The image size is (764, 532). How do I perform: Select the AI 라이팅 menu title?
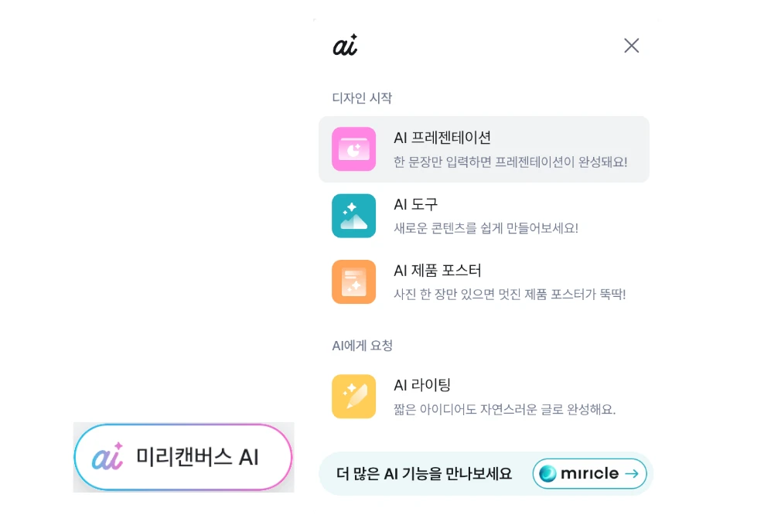coord(422,385)
